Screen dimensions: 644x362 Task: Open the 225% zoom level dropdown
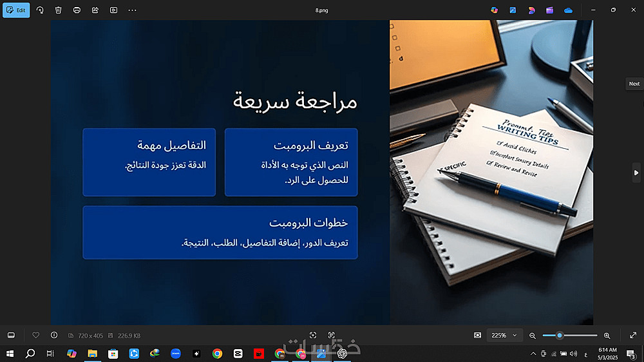point(504,336)
